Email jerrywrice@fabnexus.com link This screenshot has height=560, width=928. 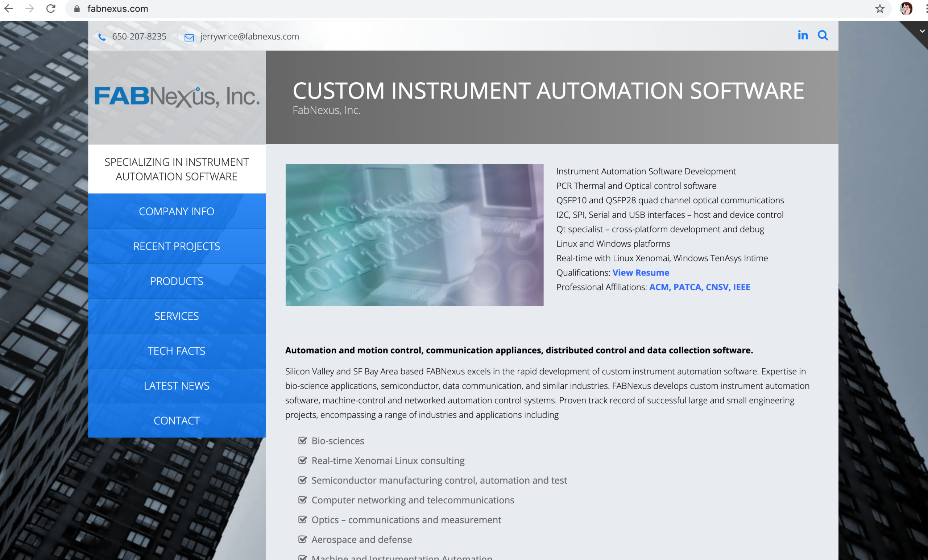click(x=249, y=37)
